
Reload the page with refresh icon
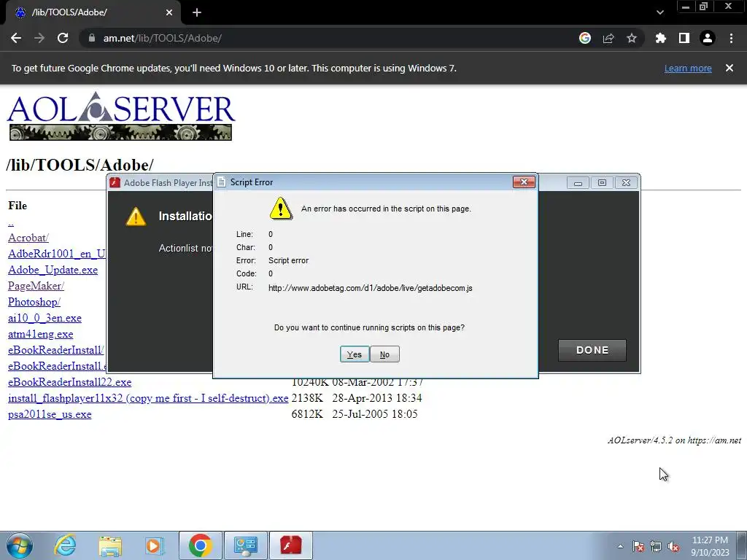tap(63, 38)
